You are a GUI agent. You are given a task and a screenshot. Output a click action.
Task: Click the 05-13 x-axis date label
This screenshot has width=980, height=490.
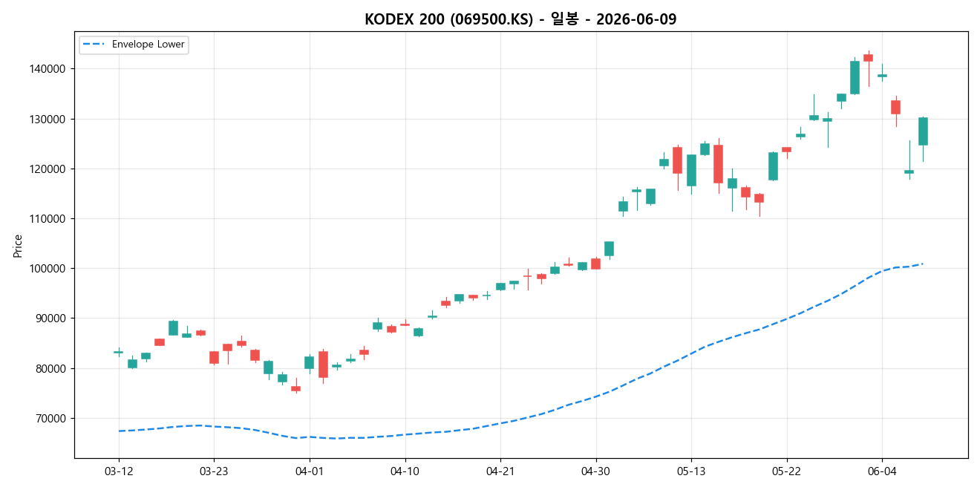point(691,470)
